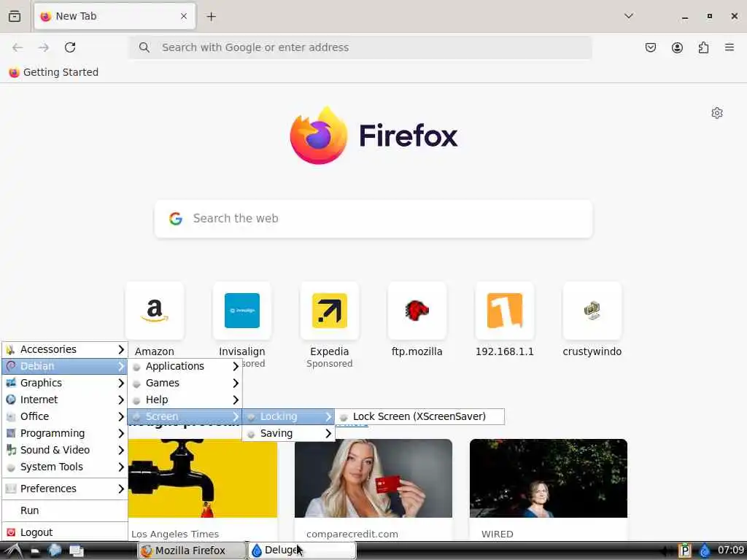Viewport: 747px width, 560px height.
Task: Switch to the Mozilla Firefox taskbar button
Action: (x=190, y=551)
